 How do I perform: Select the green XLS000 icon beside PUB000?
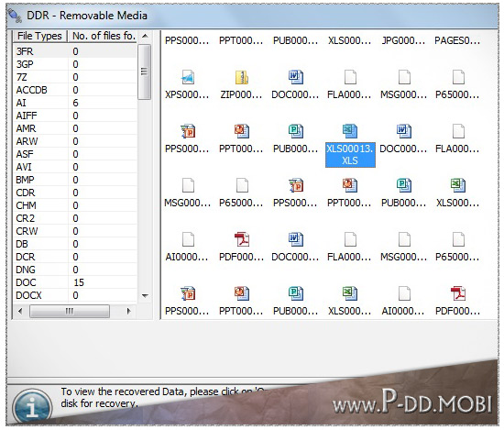click(x=458, y=185)
